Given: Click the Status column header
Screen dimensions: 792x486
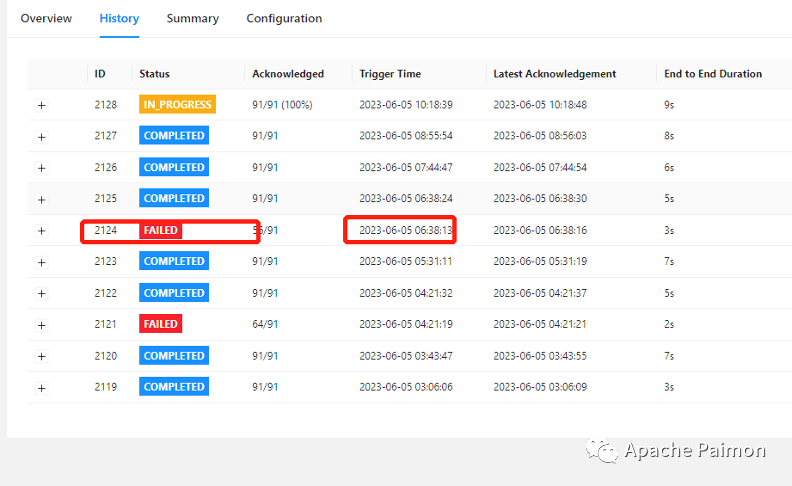Looking at the screenshot, I should [155, 74].
